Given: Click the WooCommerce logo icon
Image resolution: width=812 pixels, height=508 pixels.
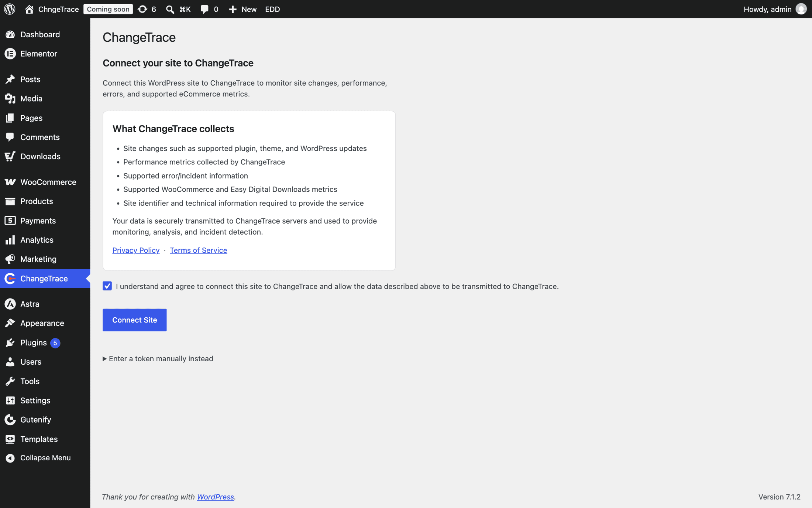Looking at the screenshot, I should coord(10,182).
